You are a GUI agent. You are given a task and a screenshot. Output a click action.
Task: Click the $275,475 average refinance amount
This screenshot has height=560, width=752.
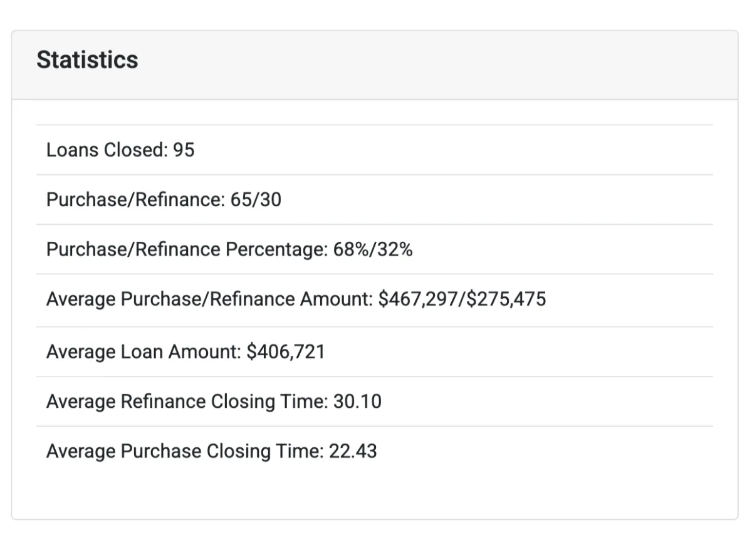coord(504,299)
